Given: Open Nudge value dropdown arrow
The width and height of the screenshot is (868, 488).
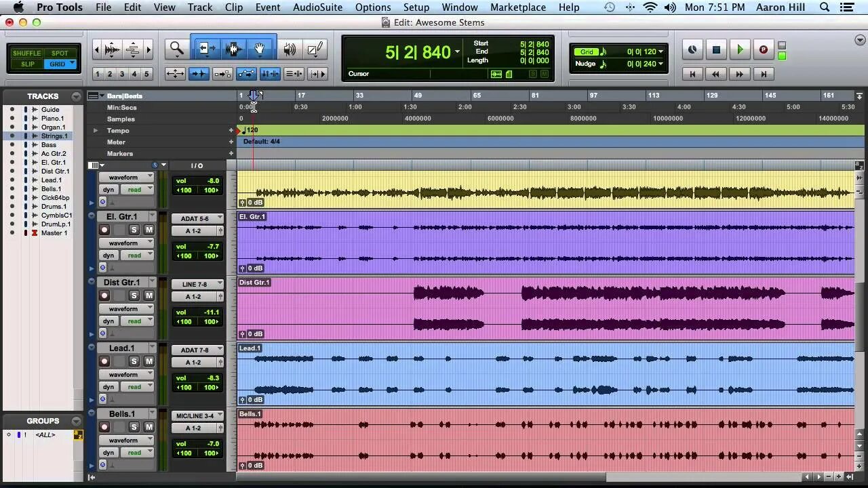Looking at the screenshot, I should (660, 64).
